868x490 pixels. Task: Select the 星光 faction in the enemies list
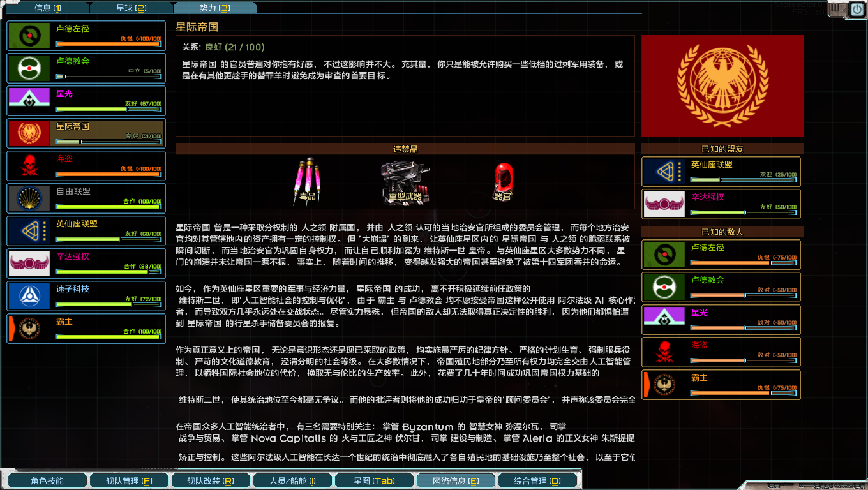click(721, 319)
